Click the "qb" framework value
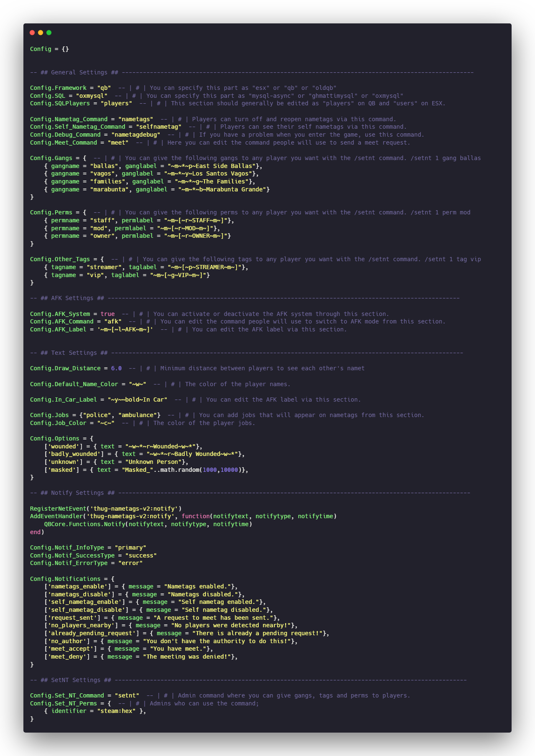Image resolution: width=535 pixels, height=756 pixels. [104, 88]
